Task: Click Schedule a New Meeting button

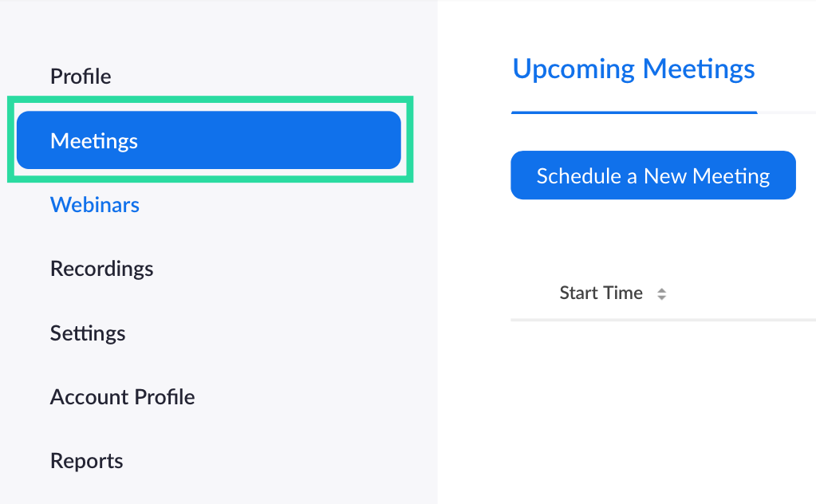Action: click(x=652, y=175)
